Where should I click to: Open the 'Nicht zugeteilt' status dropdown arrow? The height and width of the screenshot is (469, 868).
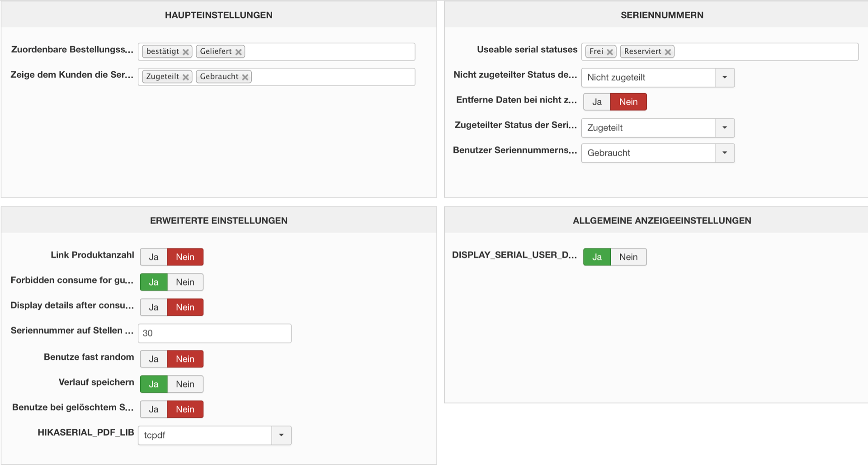coord(725,77)
